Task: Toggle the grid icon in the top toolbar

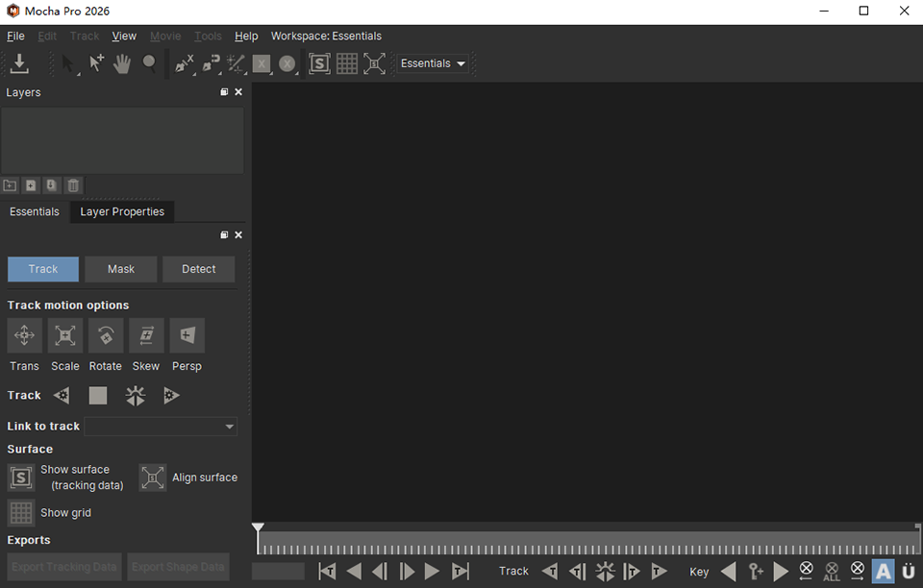Action: pyautogui.click(x=347, y=63)
